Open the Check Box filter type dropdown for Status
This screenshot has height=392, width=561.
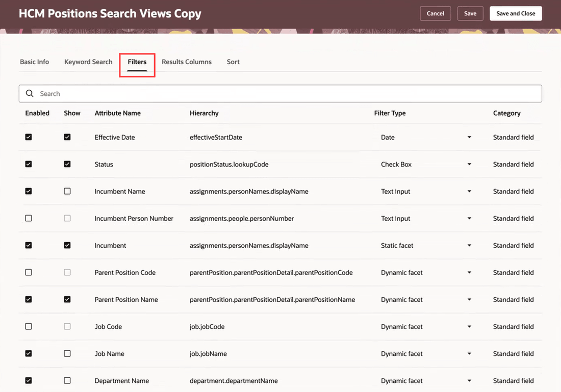click(x=469, y=164)
